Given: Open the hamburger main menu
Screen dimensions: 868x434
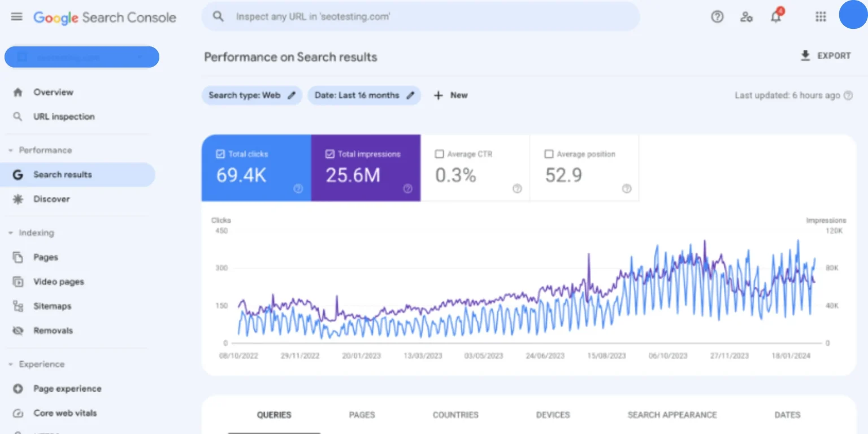Looking at the screenshot, I should click(x=17, y=17).
